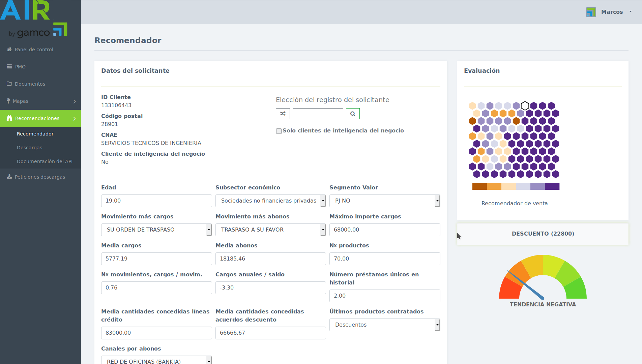Viewport: 642px width, 364px height.
Task: Click the Número préstamos únicos field
Action: [x=385, y=296]
